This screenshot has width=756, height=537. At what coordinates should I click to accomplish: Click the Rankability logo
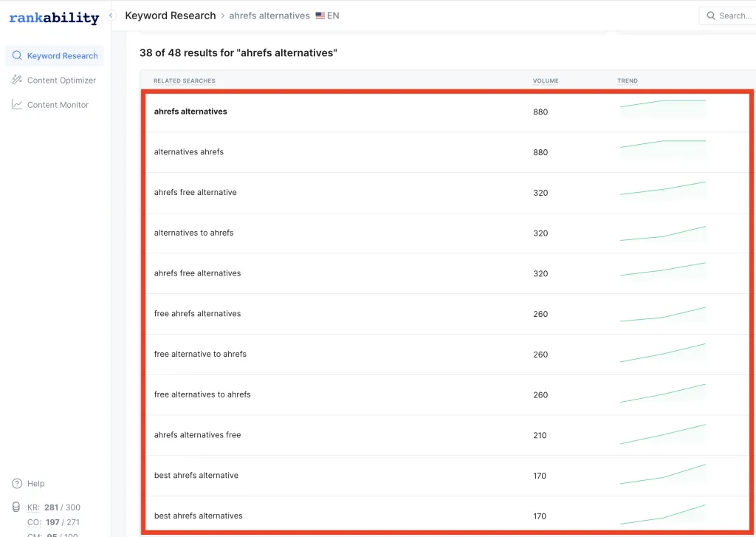(54, 18)
